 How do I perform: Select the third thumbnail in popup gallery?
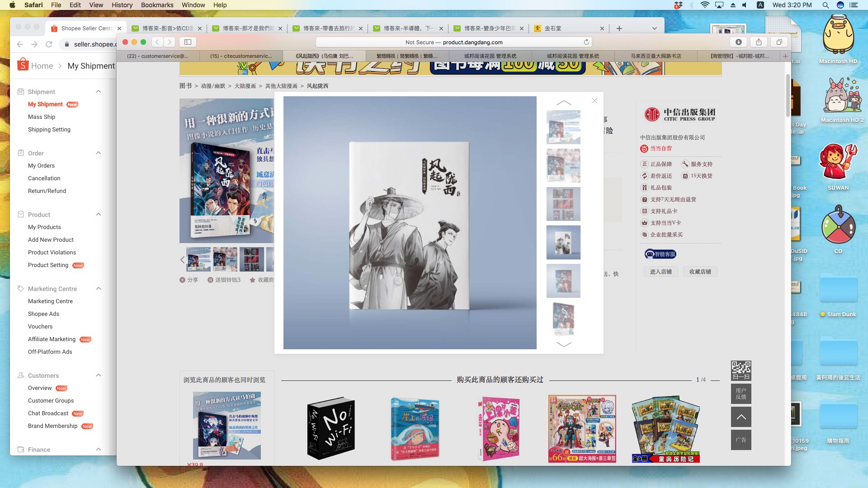(563, 204)
